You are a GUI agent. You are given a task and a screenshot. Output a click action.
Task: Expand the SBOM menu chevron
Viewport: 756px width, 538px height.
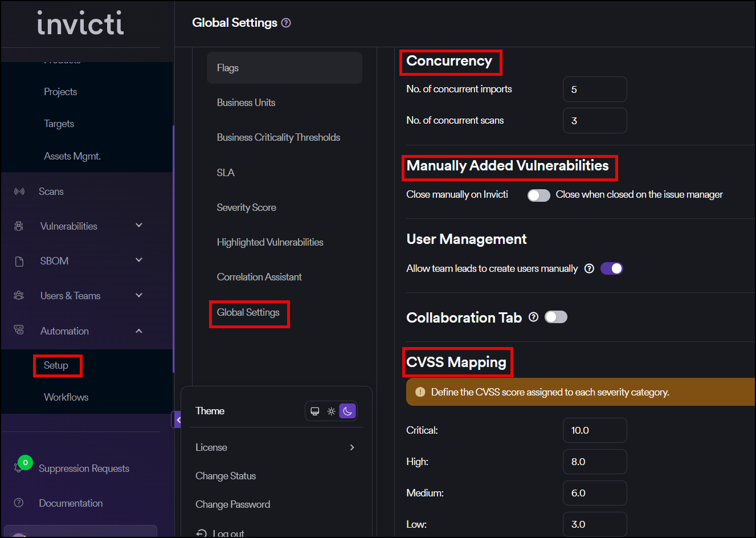139,260
